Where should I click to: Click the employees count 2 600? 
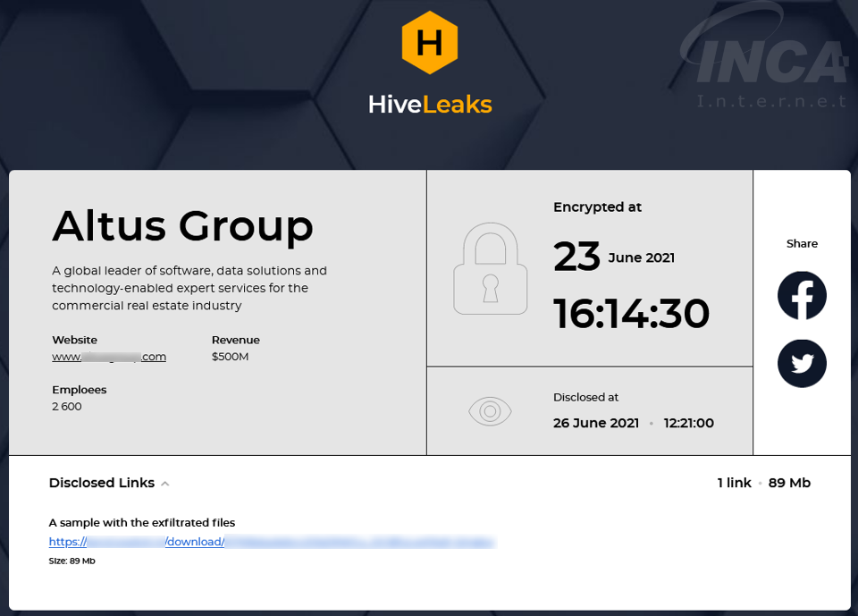click(x=67, y=406)
